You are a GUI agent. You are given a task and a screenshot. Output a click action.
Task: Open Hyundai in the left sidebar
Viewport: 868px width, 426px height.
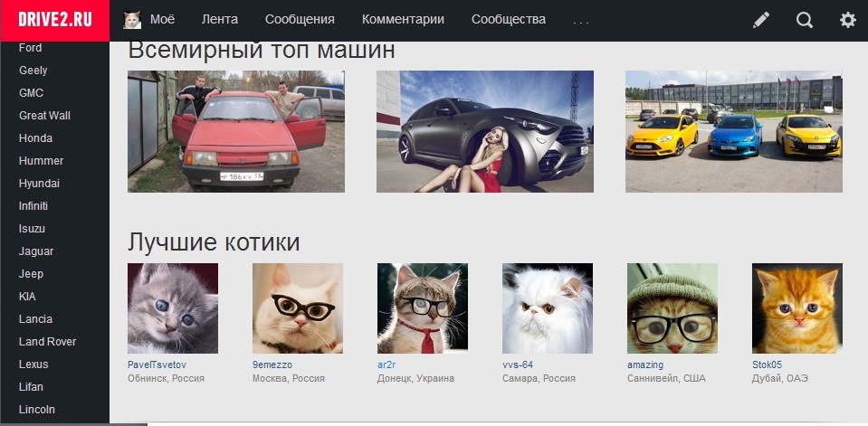point(39,183)
